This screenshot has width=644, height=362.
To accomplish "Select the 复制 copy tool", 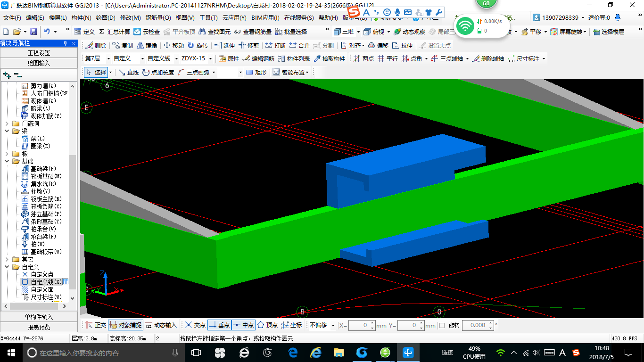I will coord(123,45).
